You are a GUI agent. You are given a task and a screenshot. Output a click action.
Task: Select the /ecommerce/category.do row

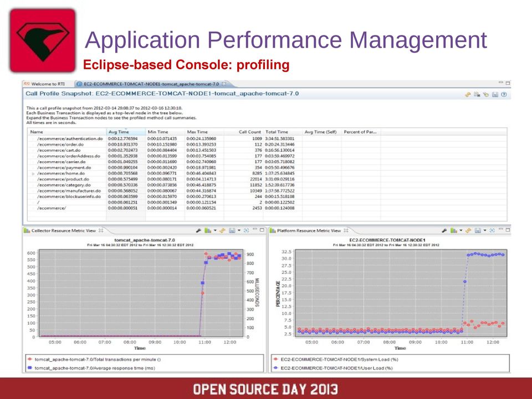click(267, 185)
